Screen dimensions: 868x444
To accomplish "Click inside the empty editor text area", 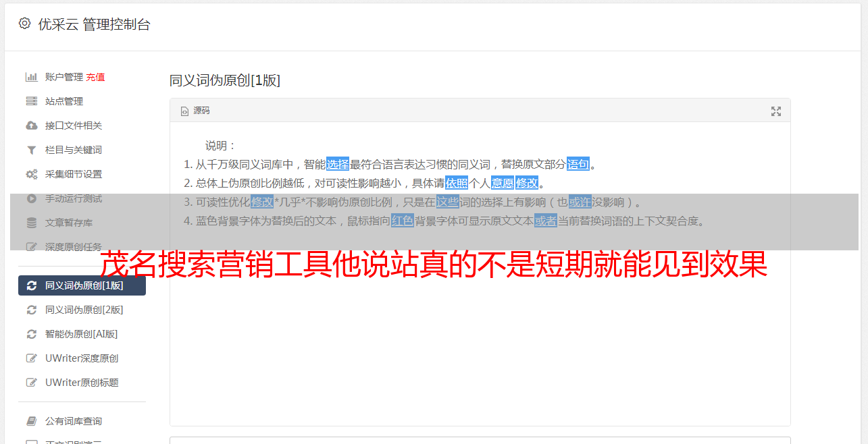I will click(x=480, y=337).
